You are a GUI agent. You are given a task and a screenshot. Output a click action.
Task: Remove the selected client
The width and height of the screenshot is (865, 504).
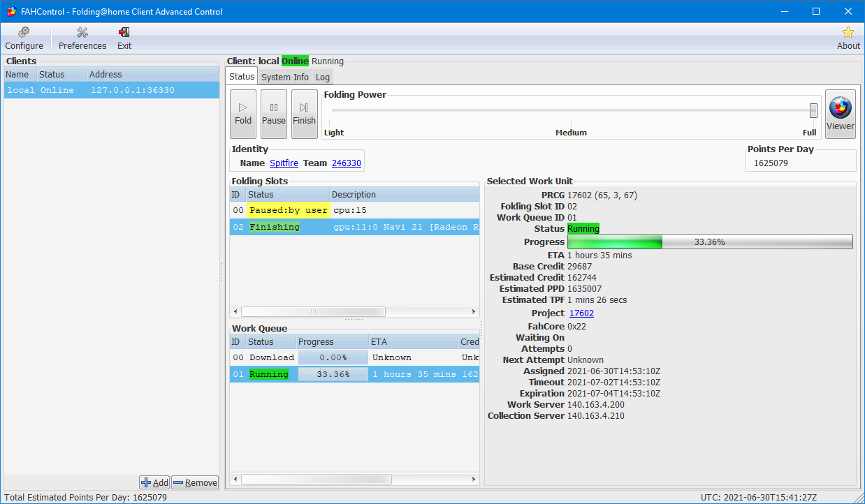point(195,482)
